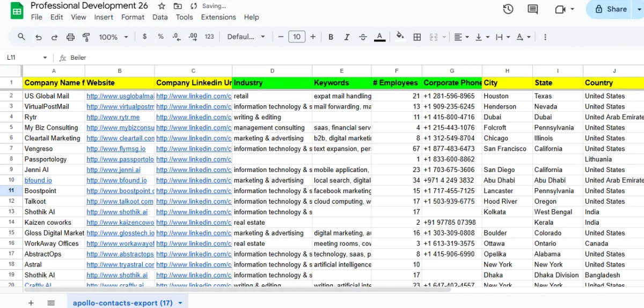Open the Google Sheets home icon
The height and width of the screenshot is (308, 644).
pyautogui.click(x=17, y=11)
